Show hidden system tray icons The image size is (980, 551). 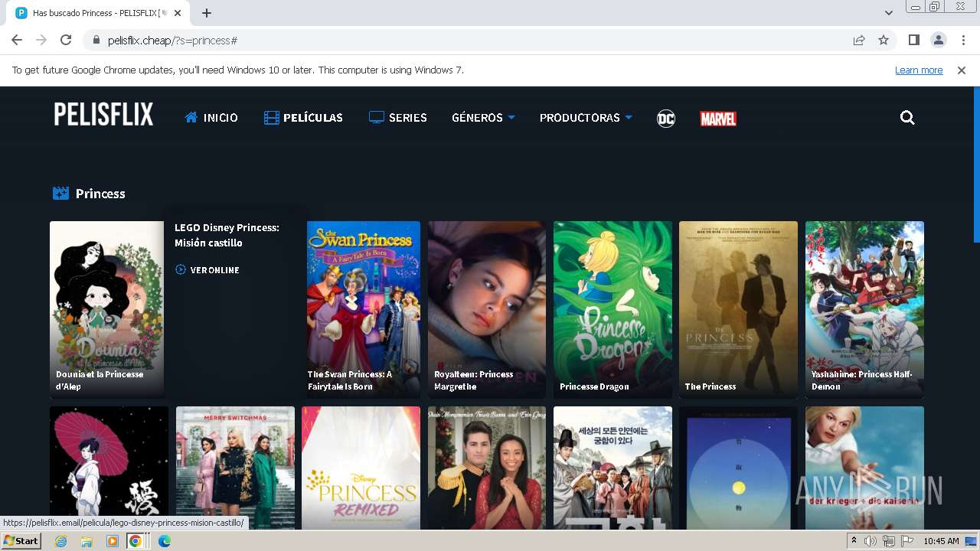[854, 541]
